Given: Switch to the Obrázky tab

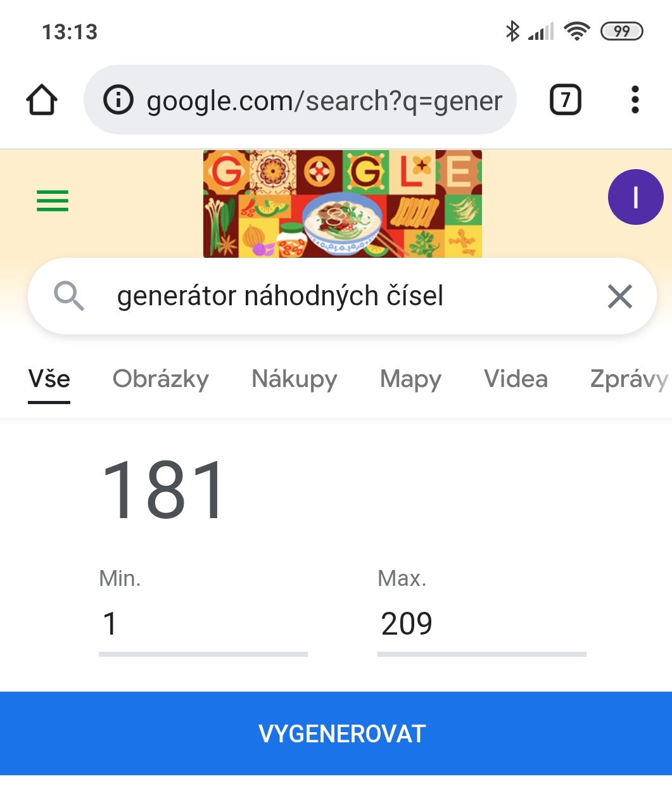Looking at the screenshot, I should pos(161,379).
